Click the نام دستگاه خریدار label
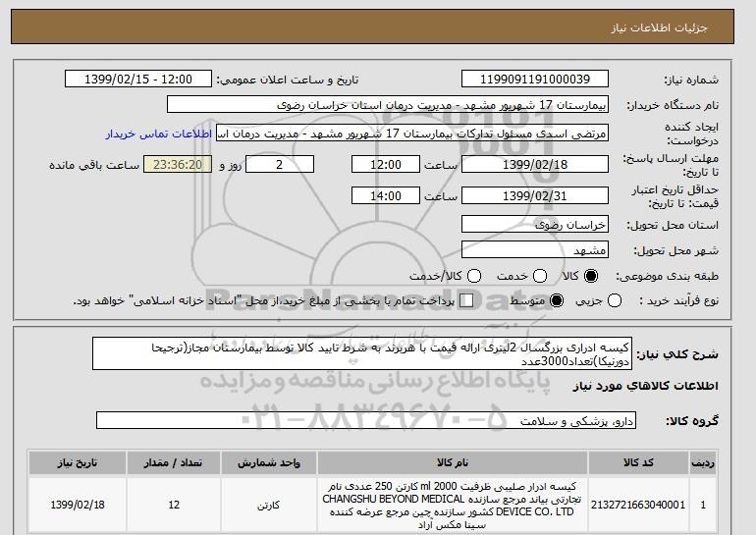Viewport: 756px width, 535px height. tap(673, 105)
